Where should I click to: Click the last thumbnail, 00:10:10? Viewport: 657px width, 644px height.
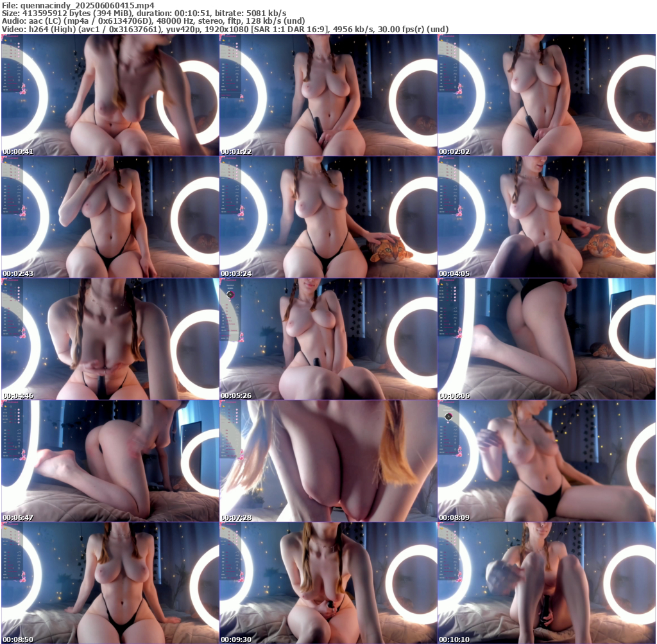[x=547, y=583]
